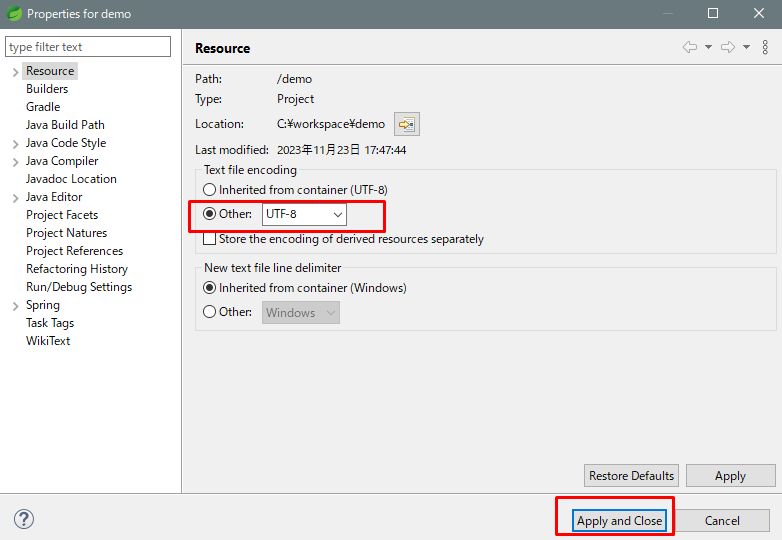
Task: Open WikiText page
Action: pos(48,341)
